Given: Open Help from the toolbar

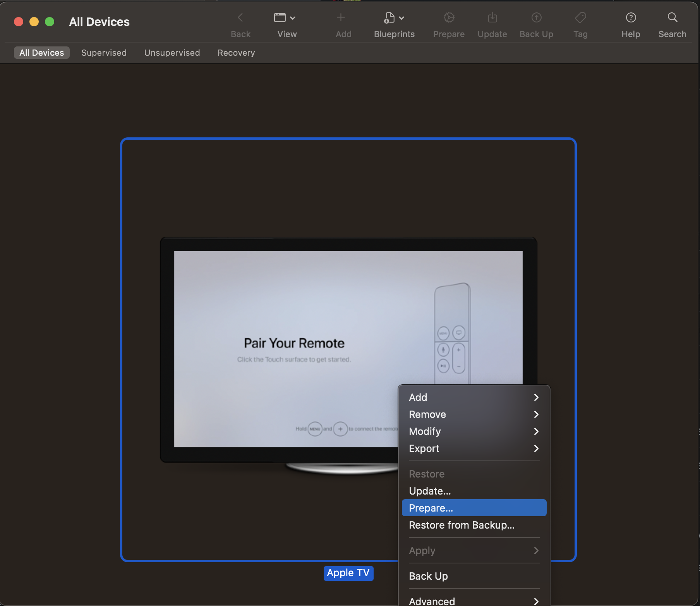Looking at the screenshot, I should (631, 18).
